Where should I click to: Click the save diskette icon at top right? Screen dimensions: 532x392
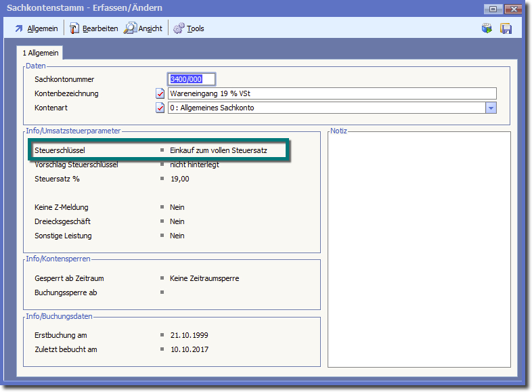[506, 28]
